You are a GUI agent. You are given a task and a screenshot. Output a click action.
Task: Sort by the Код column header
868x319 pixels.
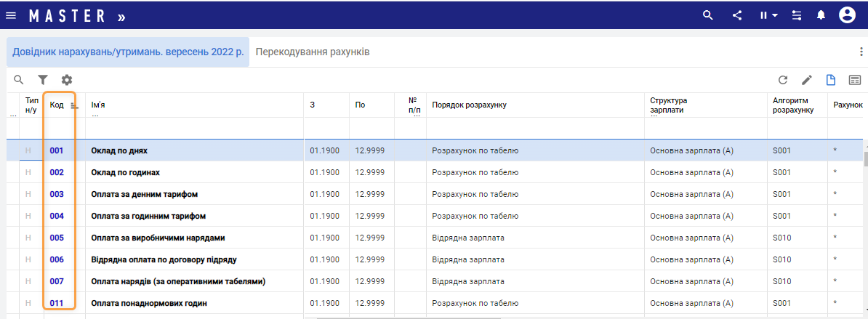coord(57,105)
